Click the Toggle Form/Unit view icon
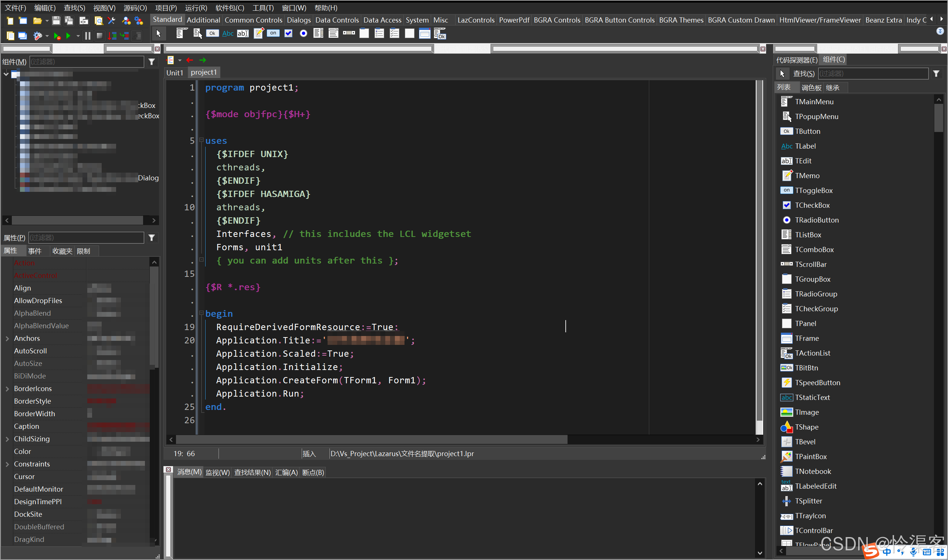The image size is (948, 560). click(84, 21)
